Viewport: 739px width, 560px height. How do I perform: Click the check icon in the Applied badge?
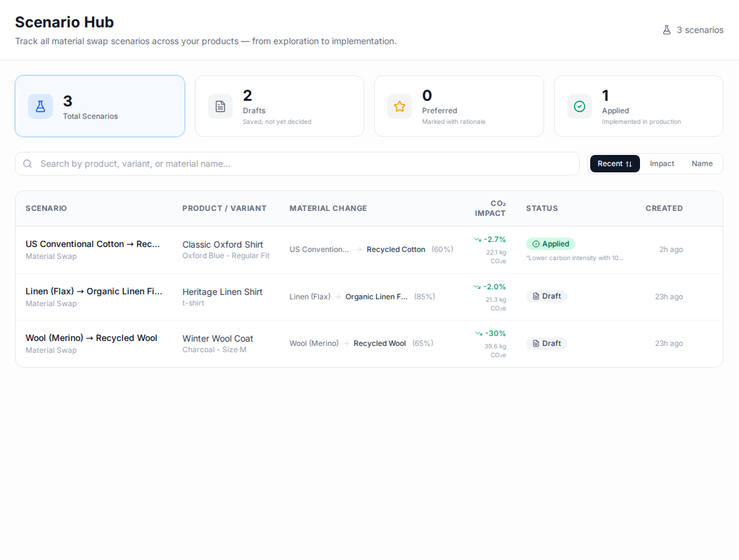pyautogui.click(x=536, y=244)
